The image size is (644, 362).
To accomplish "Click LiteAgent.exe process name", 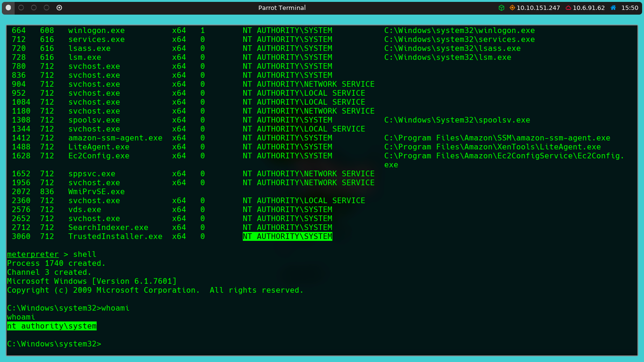I will coord(99,147).
